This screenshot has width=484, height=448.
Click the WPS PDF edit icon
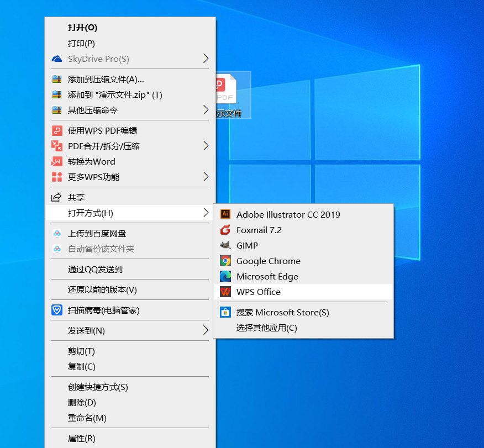[57, 130]
